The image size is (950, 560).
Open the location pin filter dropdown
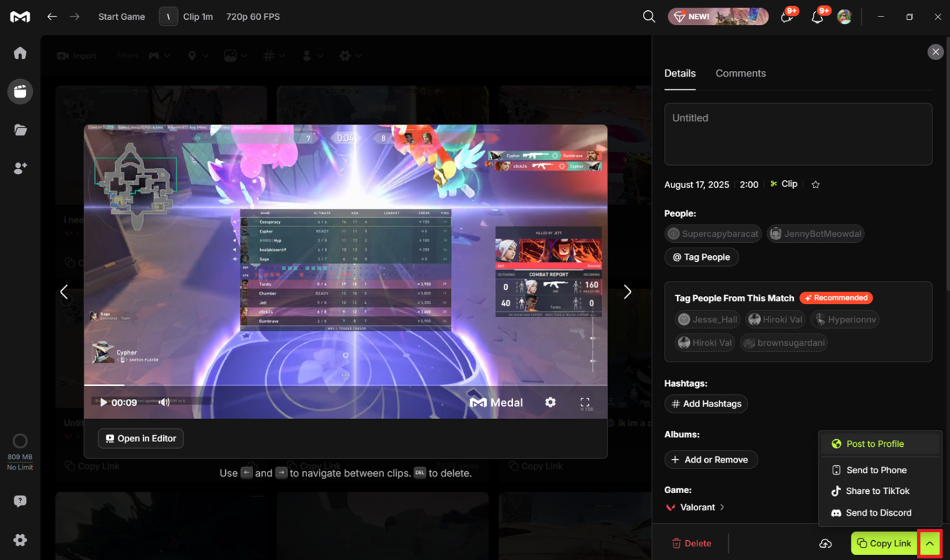pos(197,56)
